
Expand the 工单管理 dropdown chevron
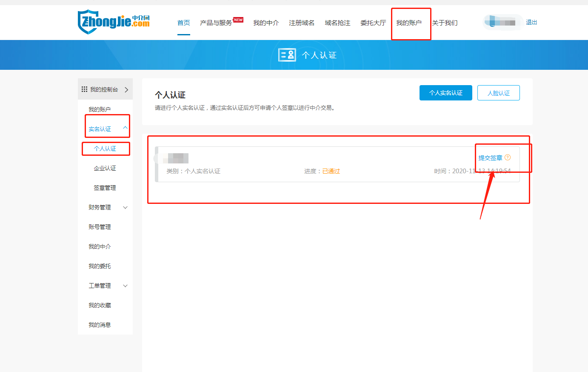[x=125, y=286]
